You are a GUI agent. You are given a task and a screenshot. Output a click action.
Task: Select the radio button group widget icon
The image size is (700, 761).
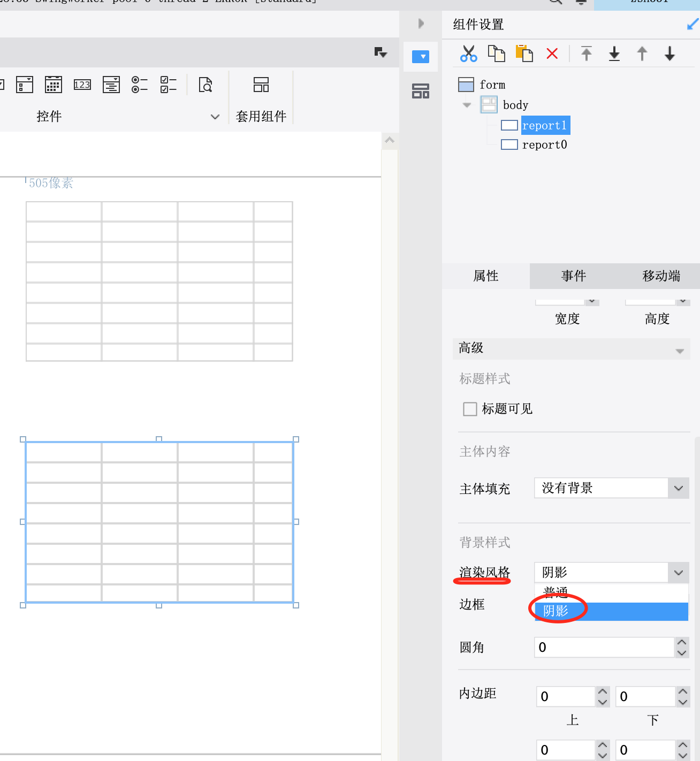coord(140,85)
